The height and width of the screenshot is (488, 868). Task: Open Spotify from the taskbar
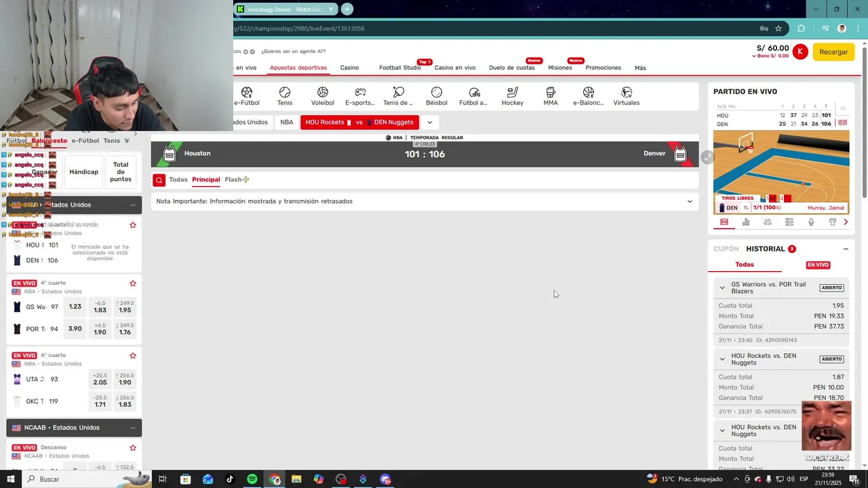pos(252,479)
